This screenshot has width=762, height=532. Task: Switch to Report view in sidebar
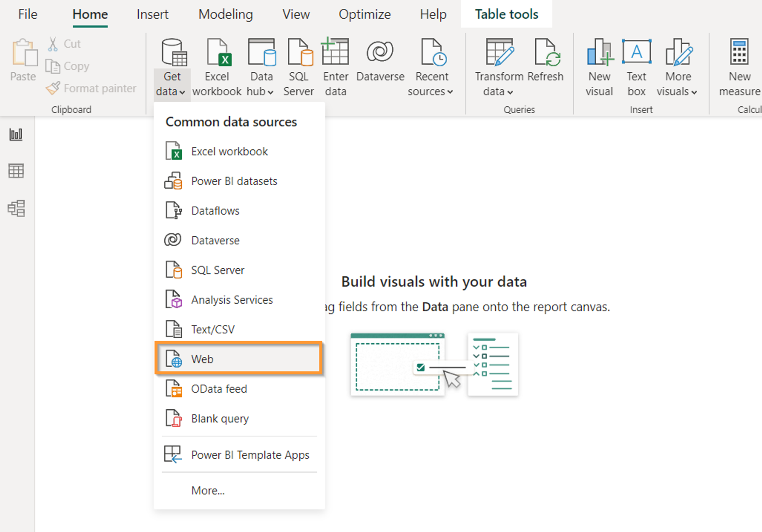[x=16, y=134]
